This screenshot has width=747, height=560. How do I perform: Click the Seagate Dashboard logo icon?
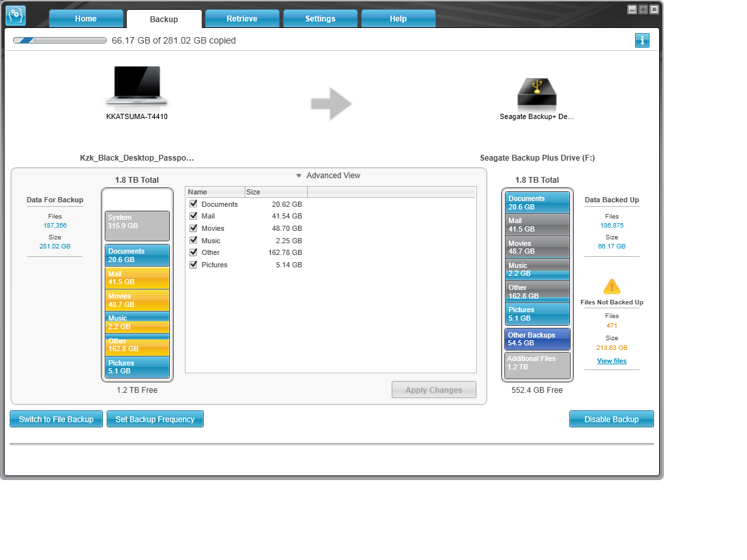[15, 15]
